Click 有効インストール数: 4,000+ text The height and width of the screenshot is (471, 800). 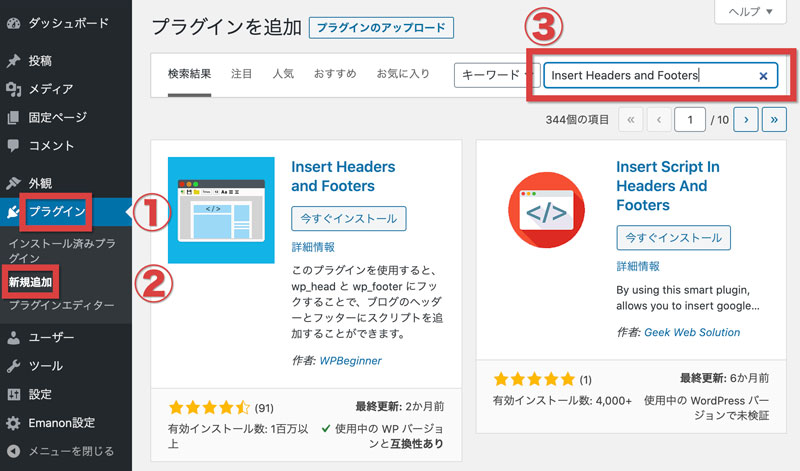click(x=562, y=401)
